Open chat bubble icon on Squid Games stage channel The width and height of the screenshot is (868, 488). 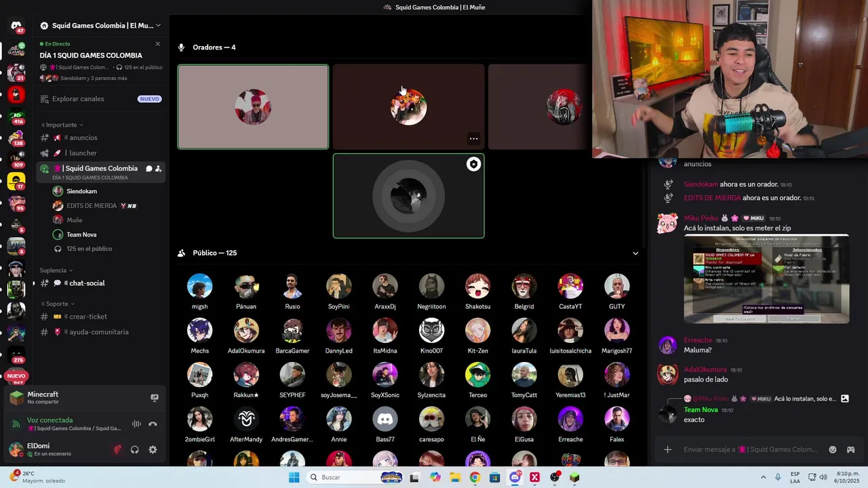(149, 169)
